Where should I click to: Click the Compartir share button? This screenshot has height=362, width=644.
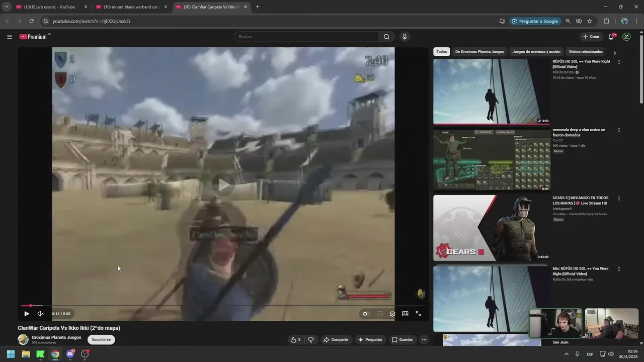[336, 340]
